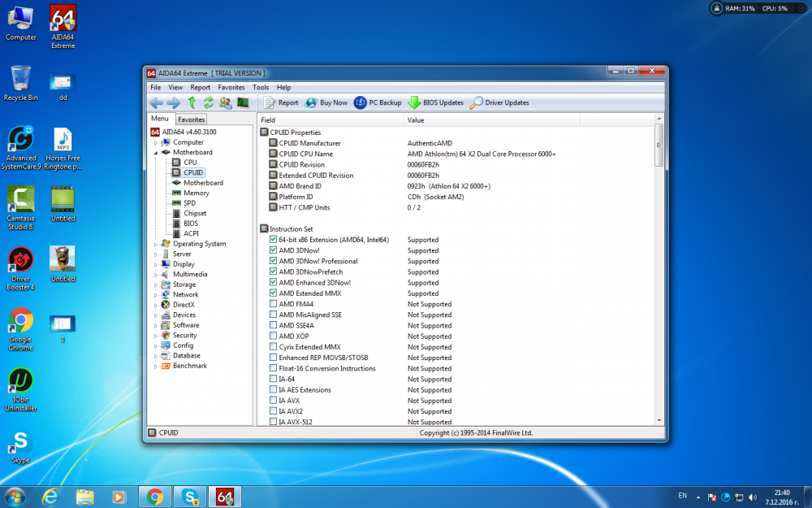Expand the Display tree node
Viewport: 812px width, 508px height.
click(x=156, y=264)
